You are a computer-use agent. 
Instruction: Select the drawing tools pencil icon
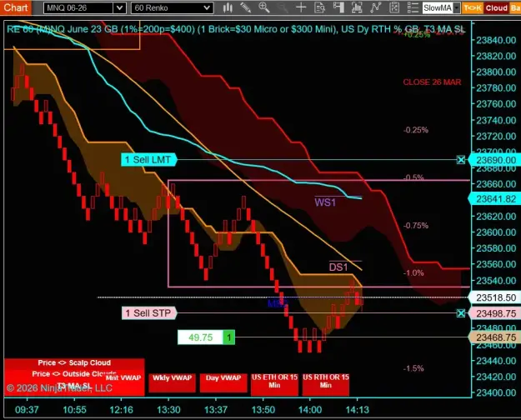pos(246,7)
